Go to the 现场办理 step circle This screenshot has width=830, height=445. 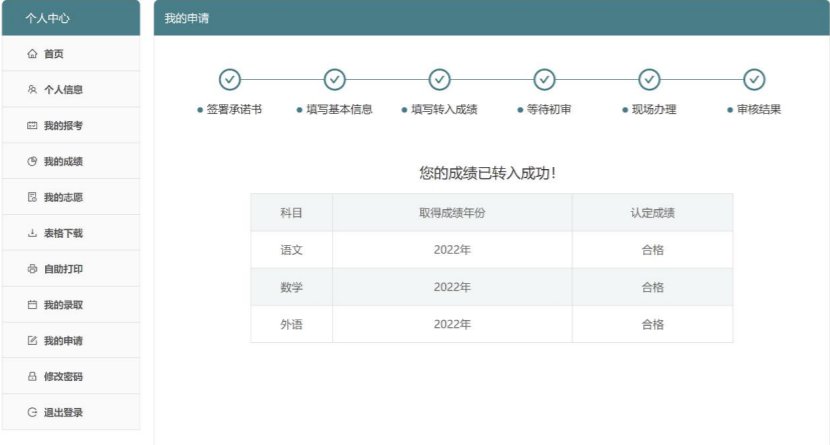coord(650,79)
